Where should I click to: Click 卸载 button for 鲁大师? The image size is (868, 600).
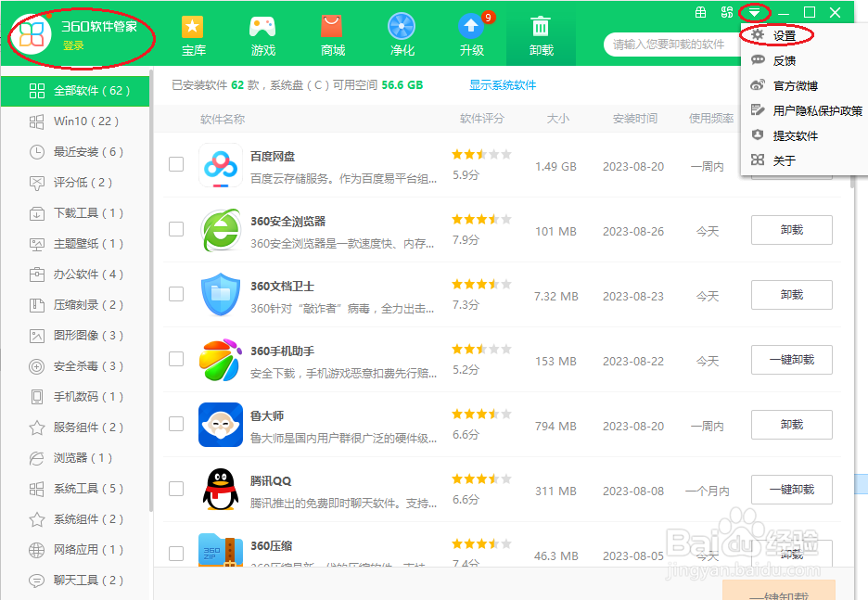click(792, 425)
